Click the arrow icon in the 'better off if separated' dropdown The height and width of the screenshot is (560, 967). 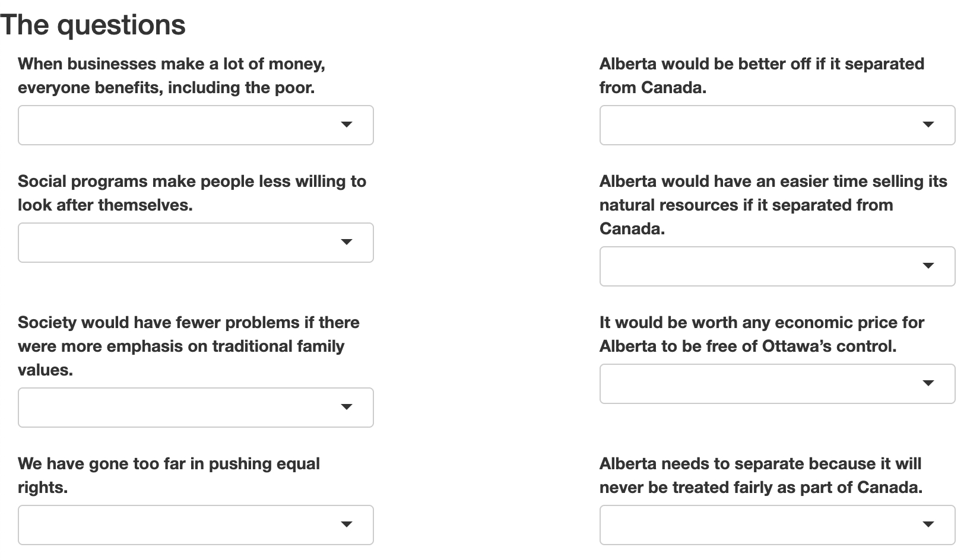pos(928,125)
